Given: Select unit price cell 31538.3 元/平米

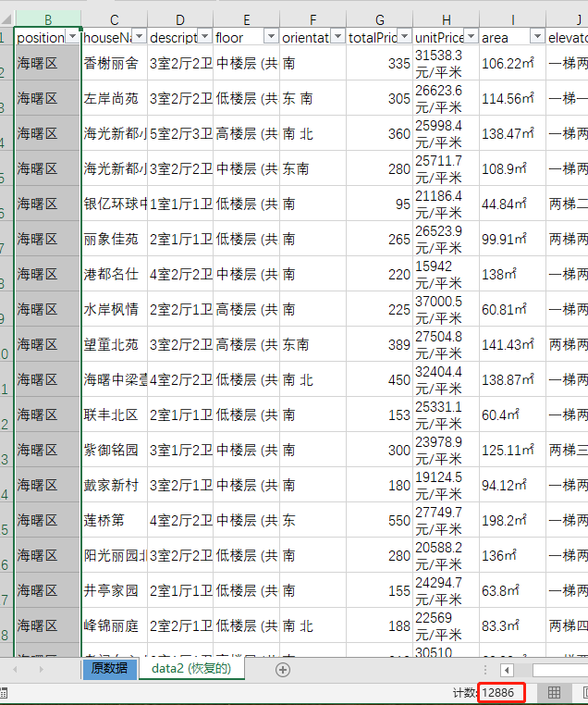Looking at the screenshot, I should (446, 63).
